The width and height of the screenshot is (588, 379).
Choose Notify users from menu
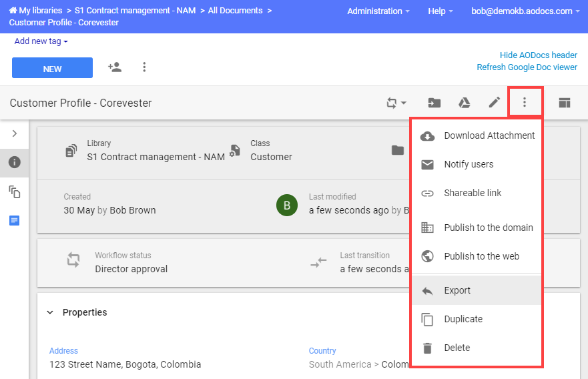tap(477, 164)
